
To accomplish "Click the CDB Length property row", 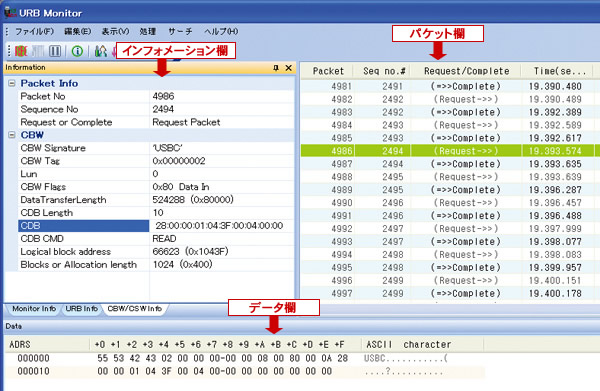I will point(156,213).
